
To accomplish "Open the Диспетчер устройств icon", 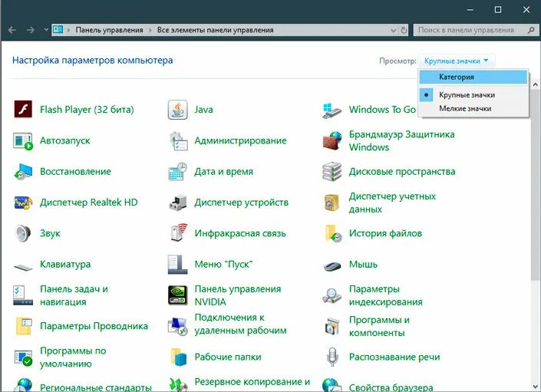I will (x=178, y=203).
